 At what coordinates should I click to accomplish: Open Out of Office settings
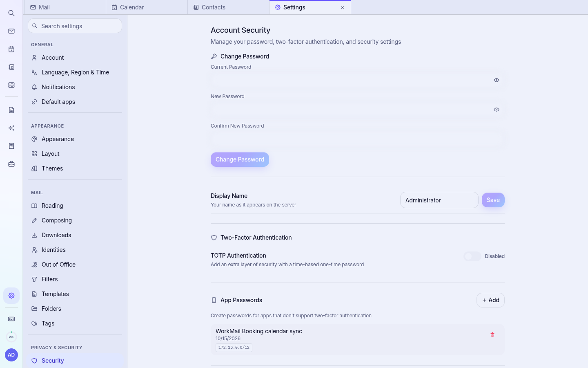click(x=75, y=265)
